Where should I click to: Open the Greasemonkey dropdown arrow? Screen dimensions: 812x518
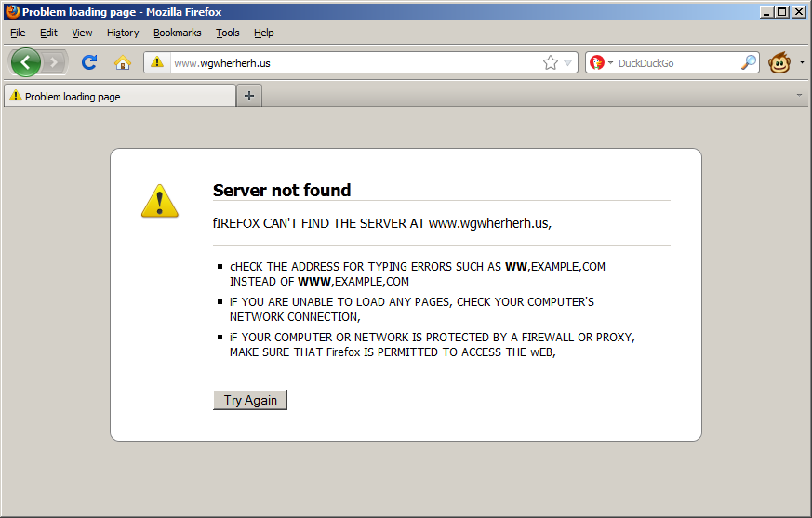coord(802,62)
